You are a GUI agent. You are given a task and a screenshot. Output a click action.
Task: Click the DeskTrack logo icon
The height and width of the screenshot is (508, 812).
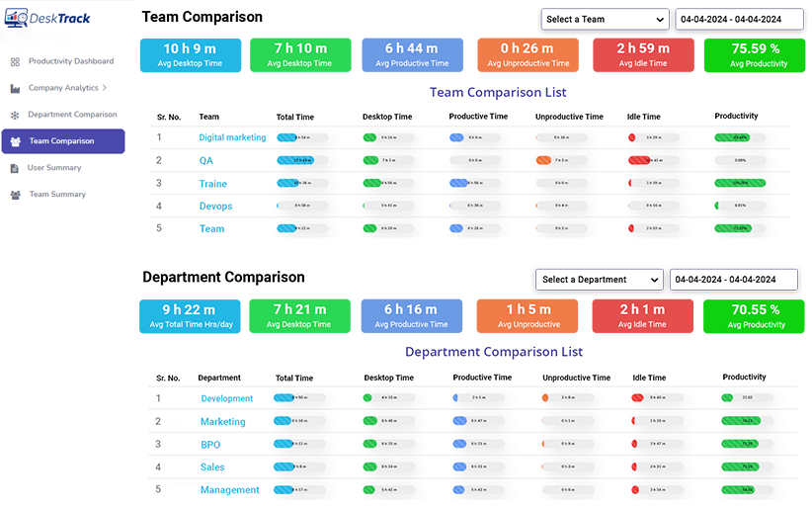click(x=17, y=19)
